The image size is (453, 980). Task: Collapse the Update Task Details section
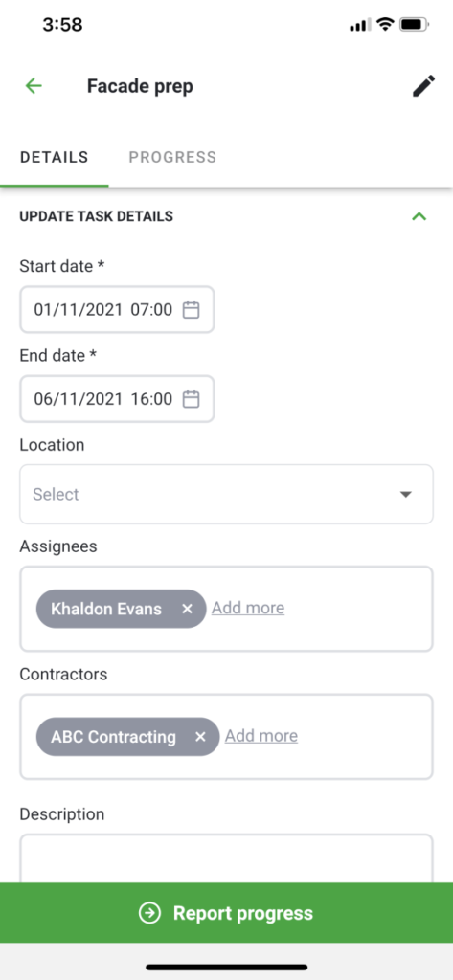click(419, 217)
